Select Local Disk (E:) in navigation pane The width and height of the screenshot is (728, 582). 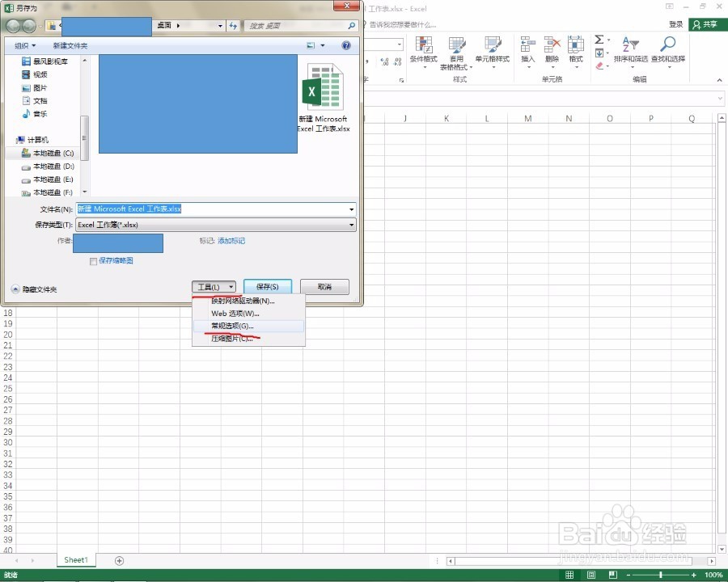tap(48, 179)
